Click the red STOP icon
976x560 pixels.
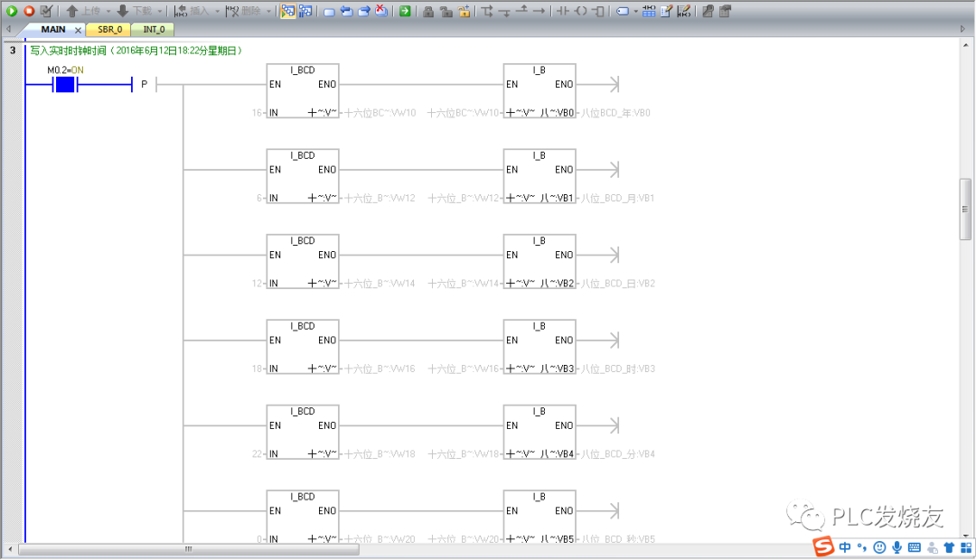pyautogui.click(x=29, y=11)
